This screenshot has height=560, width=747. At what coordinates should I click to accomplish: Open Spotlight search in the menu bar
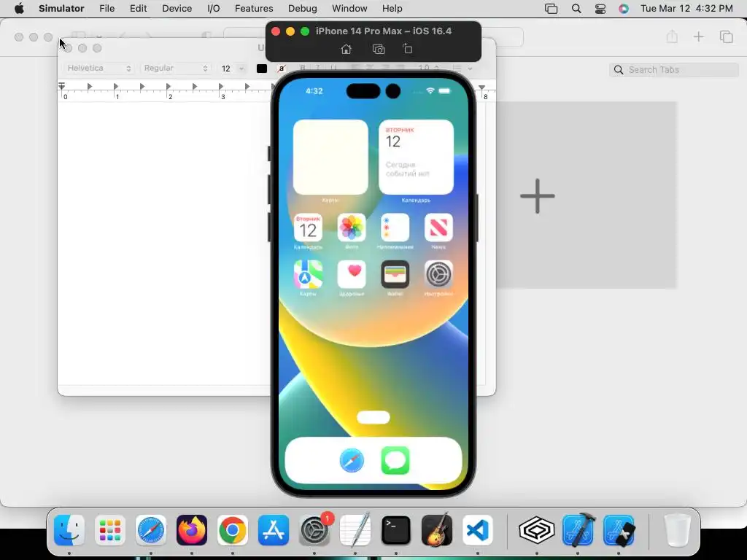[576, 9]
